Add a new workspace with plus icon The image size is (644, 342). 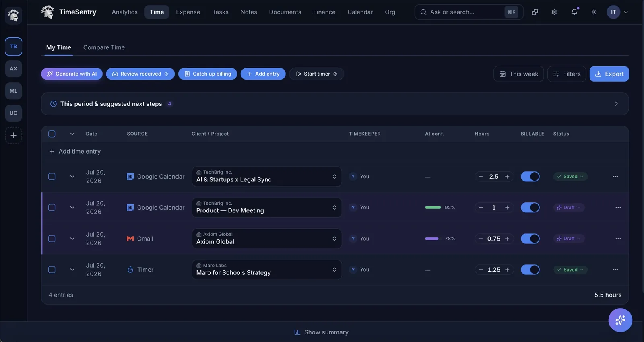coord(13,136)
